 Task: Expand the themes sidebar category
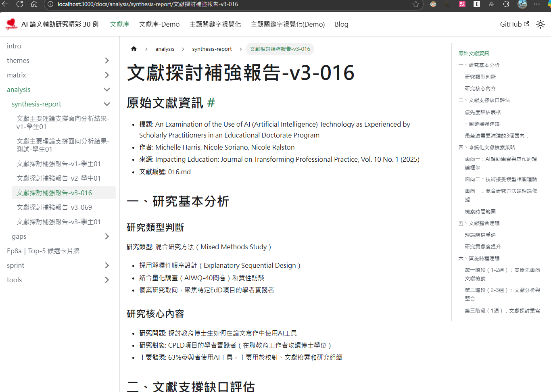(x=107, y=60)
